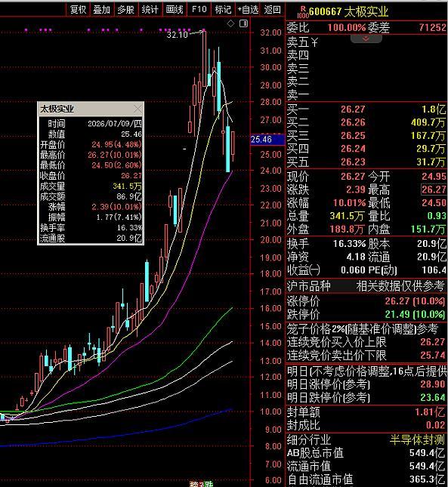Open 半导体封测 industry link

point(418,439)
